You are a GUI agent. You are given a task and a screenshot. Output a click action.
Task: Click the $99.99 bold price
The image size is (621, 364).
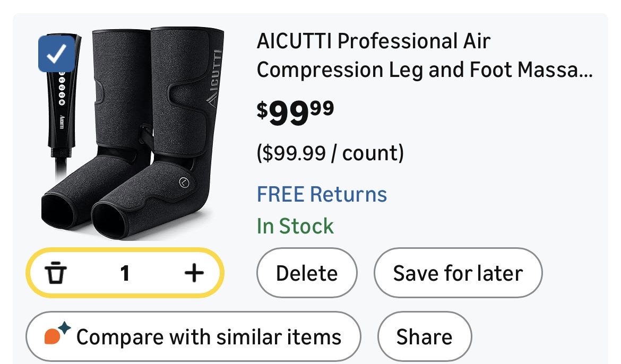click(x=296, y=112)
